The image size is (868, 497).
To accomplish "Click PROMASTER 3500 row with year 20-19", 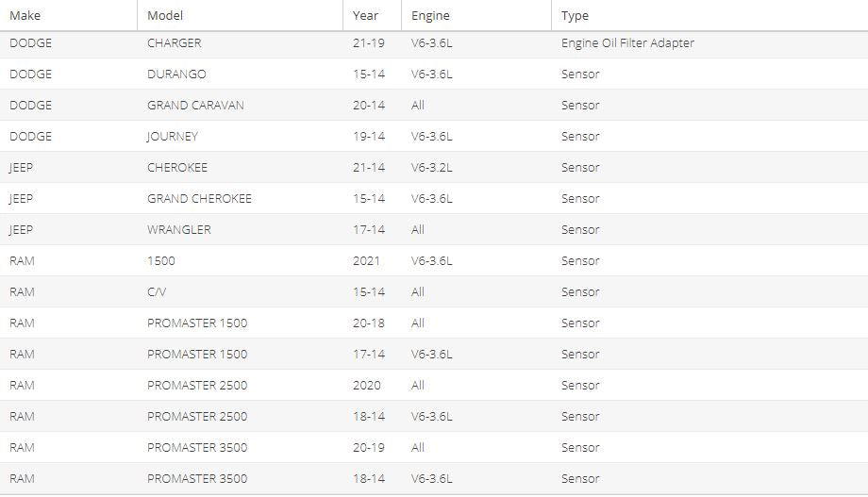I will 434,447.
